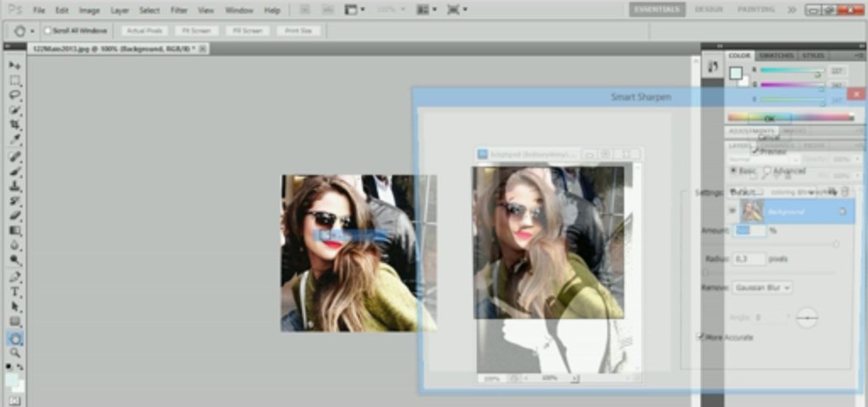Select the History Brush tool
Screen dimensions: 868x407
pyautogui.click(x=15, y=201)
